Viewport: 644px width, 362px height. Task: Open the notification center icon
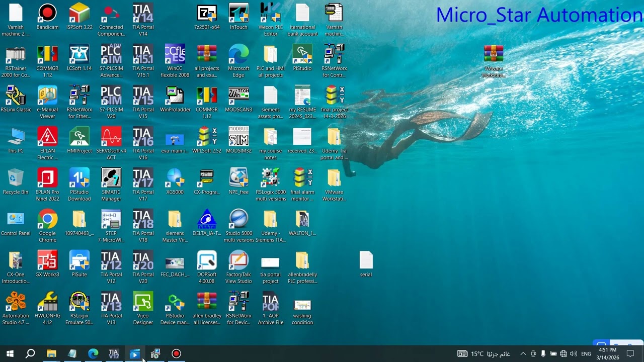pos(630,354)
